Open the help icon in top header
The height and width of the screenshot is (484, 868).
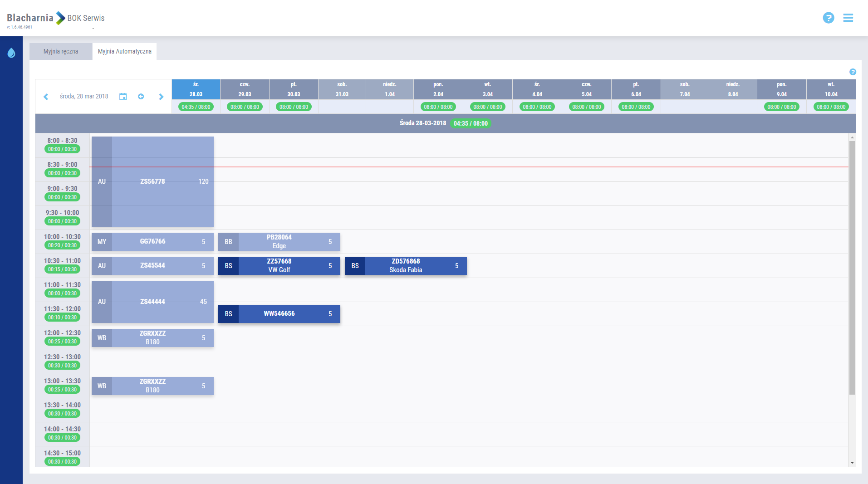(828, 18)
